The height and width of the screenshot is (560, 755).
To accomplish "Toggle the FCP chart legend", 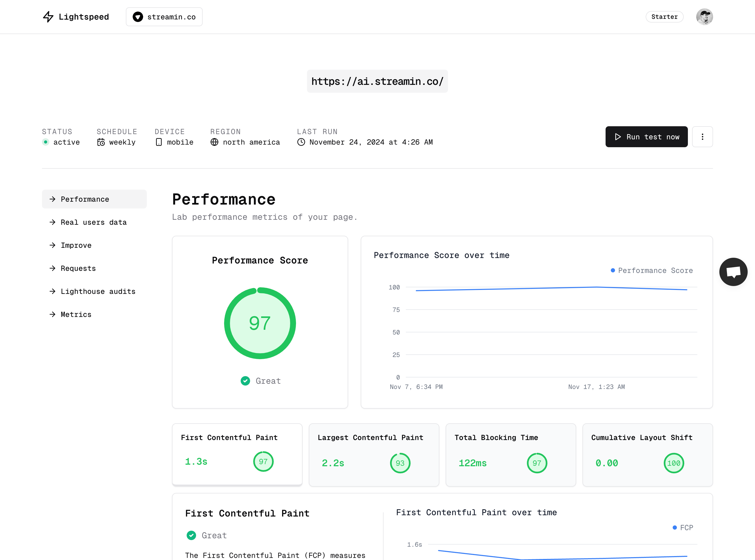I will pyautogui.click(x=683, y=528).
